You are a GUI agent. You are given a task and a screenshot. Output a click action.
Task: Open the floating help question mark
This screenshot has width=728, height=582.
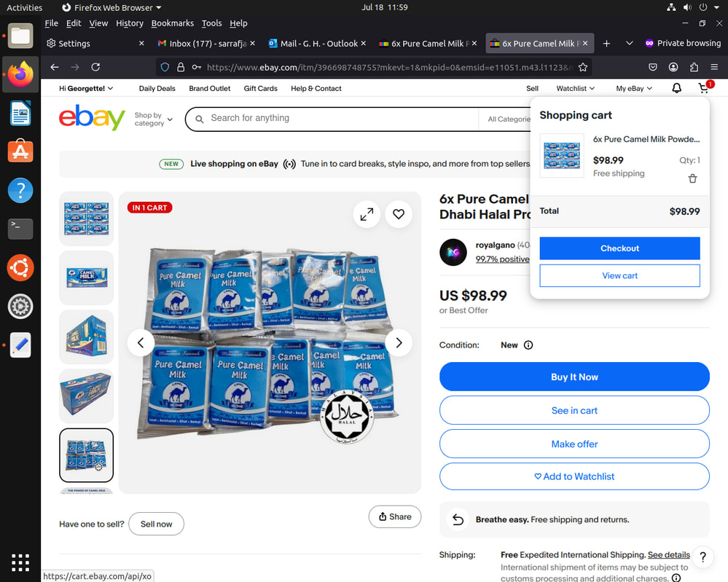(x=703, y=557)
